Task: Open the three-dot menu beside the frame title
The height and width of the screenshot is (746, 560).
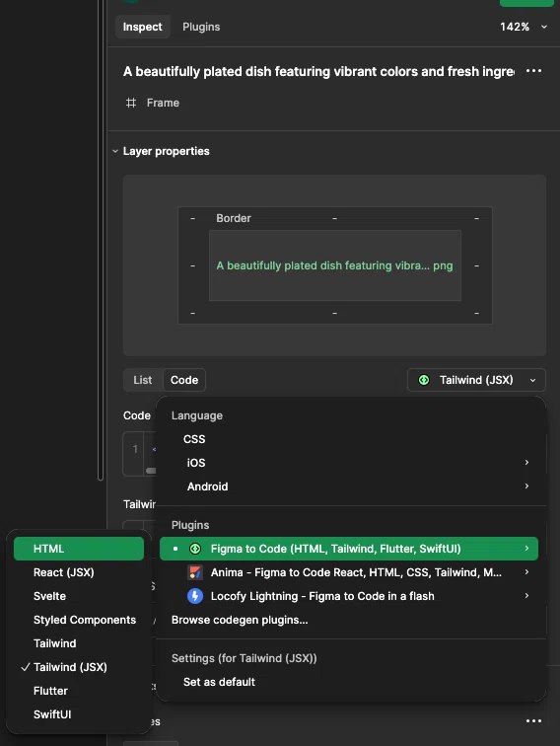Action: [x=533, y=71]
